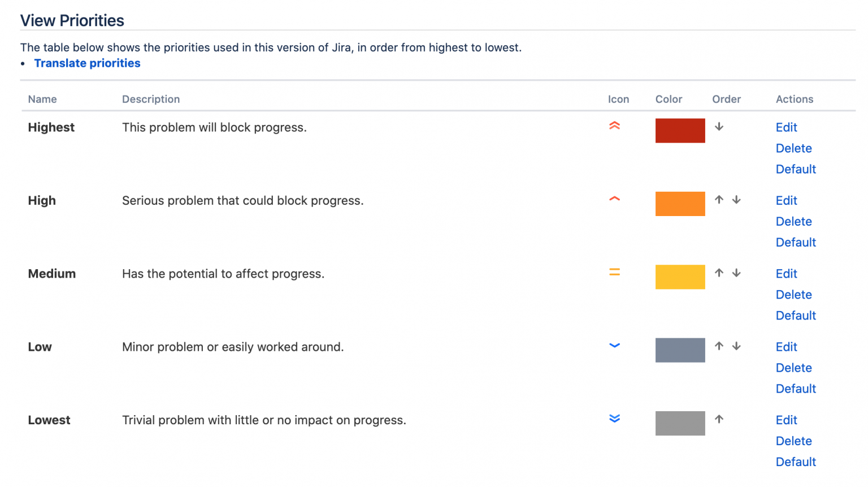This screenshot has height=487, width=868.
Task: Click the orange High priority color swatch
Action: (680, 204)
